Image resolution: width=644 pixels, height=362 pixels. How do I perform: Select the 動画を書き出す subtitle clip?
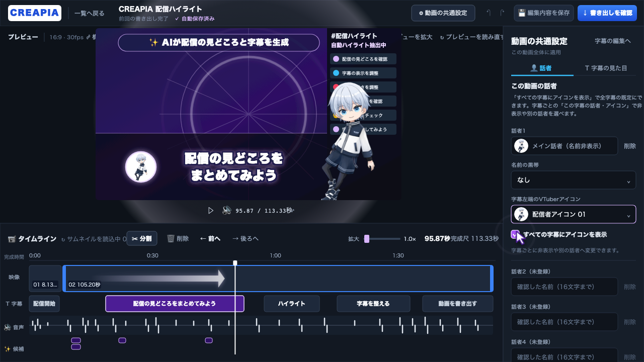click(458, 304)
